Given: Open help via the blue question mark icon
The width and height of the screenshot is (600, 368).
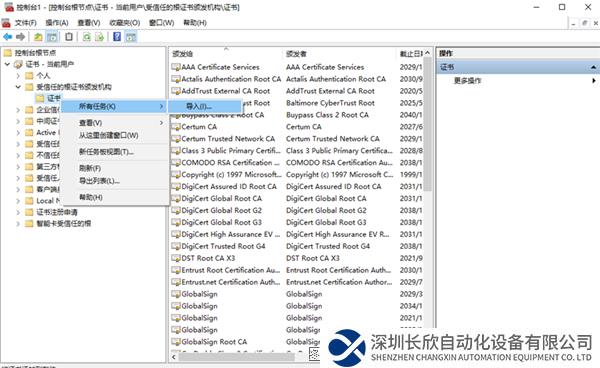Looking at the screenshot, I should [117, 37].
